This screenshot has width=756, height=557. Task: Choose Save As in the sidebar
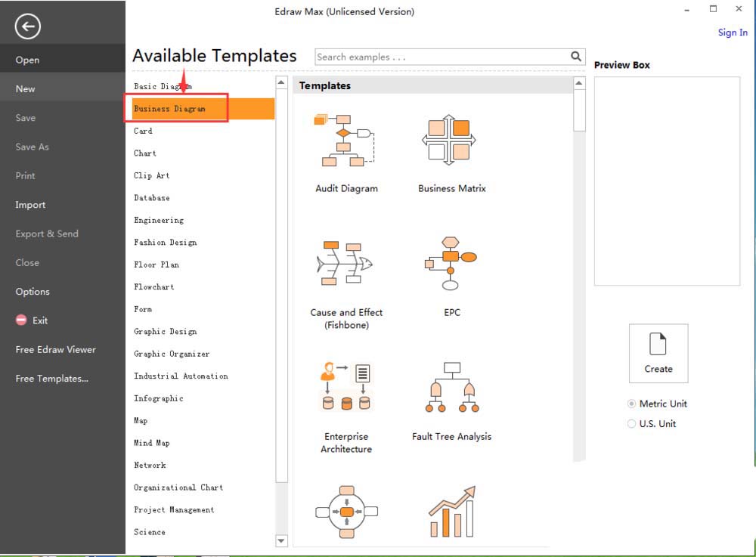coord(32,147)
